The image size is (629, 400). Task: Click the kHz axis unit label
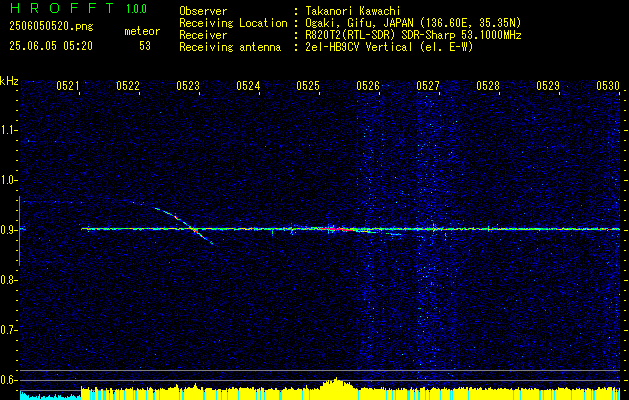tap(9, 81)
